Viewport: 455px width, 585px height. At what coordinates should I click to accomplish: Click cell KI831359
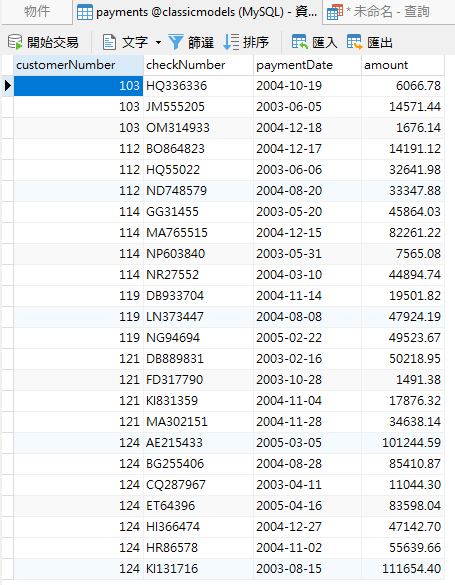(x=198, y=401)
